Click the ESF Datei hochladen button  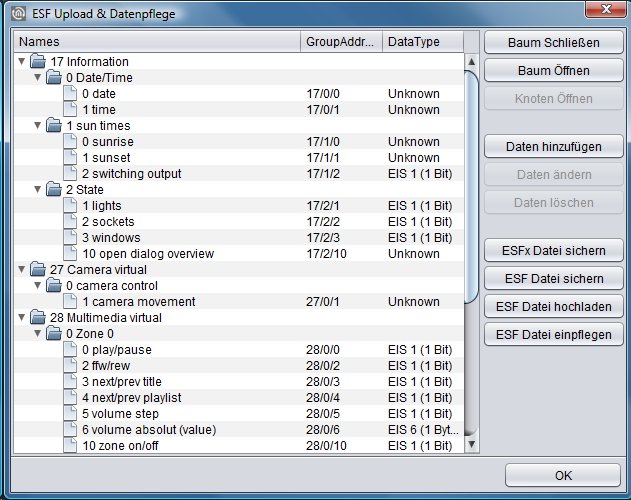[x=554, y=306]
